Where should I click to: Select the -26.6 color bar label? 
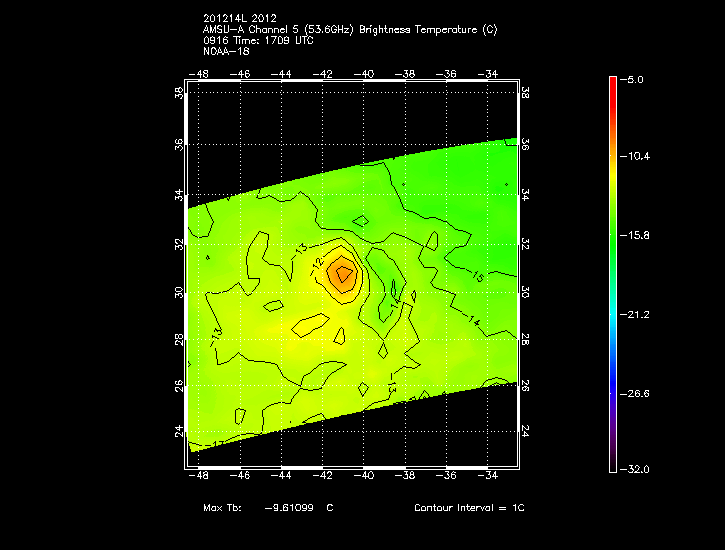(x=638, y=393)
